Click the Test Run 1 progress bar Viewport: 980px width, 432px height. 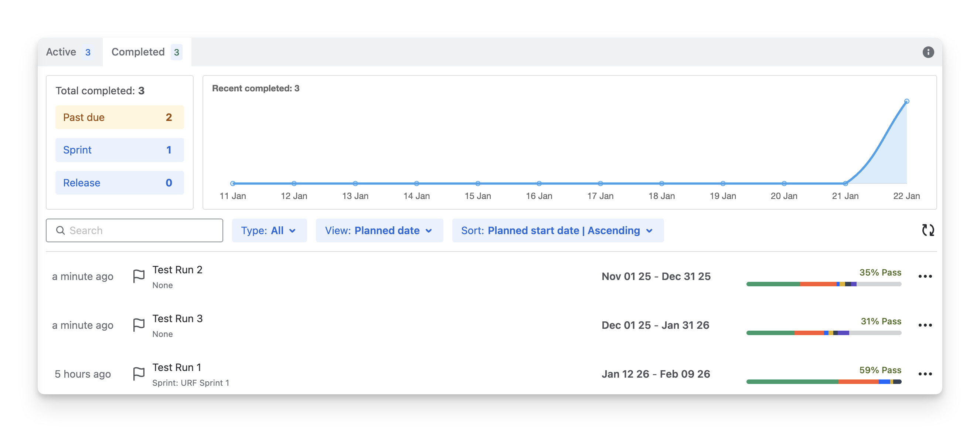824,381
